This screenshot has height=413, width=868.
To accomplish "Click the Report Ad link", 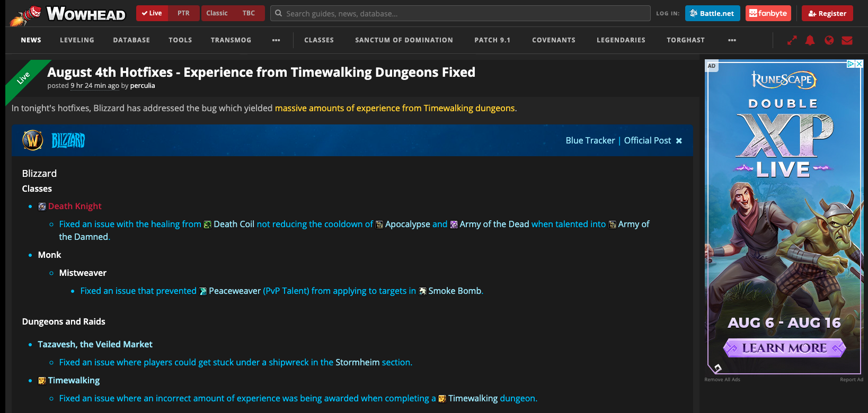I will pyautogui.click(x=852, y=380).
